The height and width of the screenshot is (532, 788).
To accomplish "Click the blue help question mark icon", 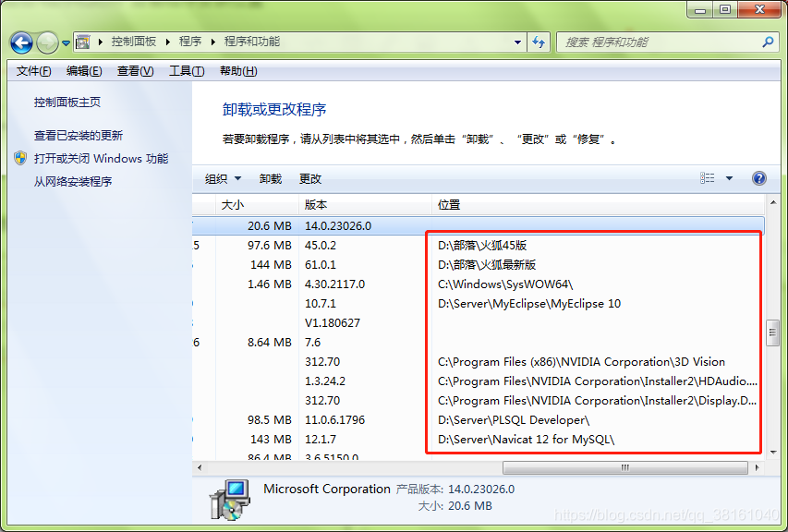I will [x=758, y=178].
